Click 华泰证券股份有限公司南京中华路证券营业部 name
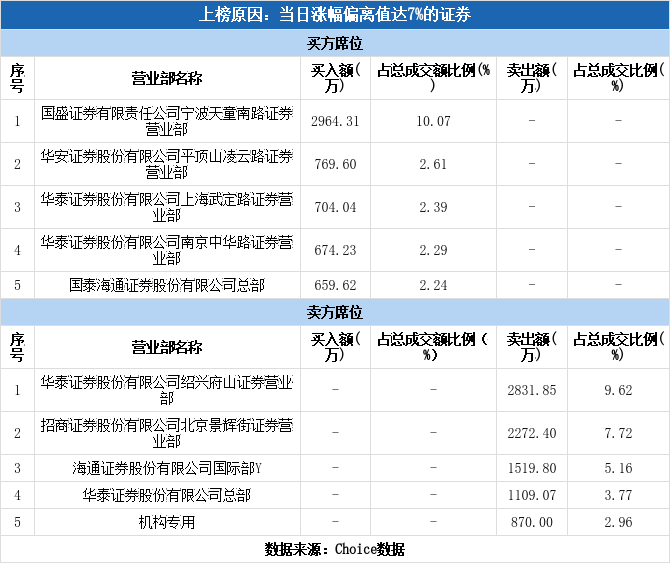 [x=167, y=250]
